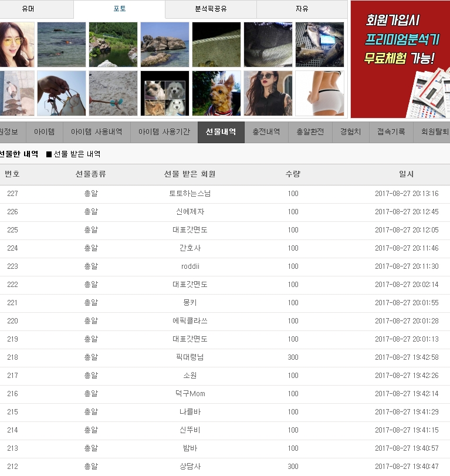Click the 일시 column header
Image resolution: width=450 pixels, height=476 pixels.
(407, 174)
